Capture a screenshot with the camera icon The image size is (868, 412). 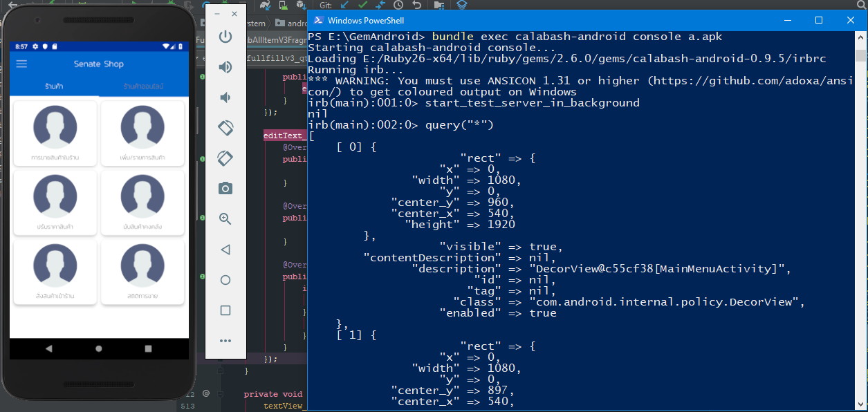click(225, 187)
